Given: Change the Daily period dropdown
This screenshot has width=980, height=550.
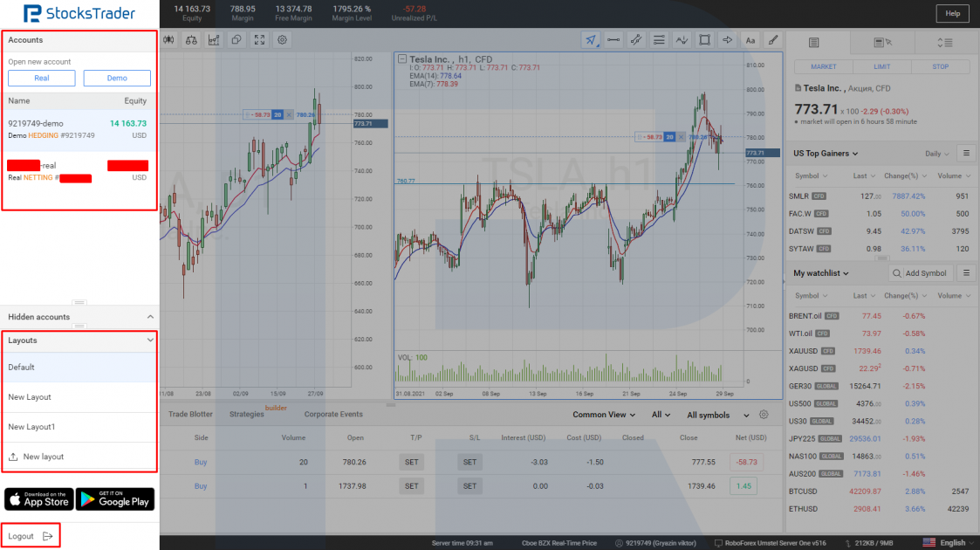Looking at the screenshot, I should (x=937, y=154).
